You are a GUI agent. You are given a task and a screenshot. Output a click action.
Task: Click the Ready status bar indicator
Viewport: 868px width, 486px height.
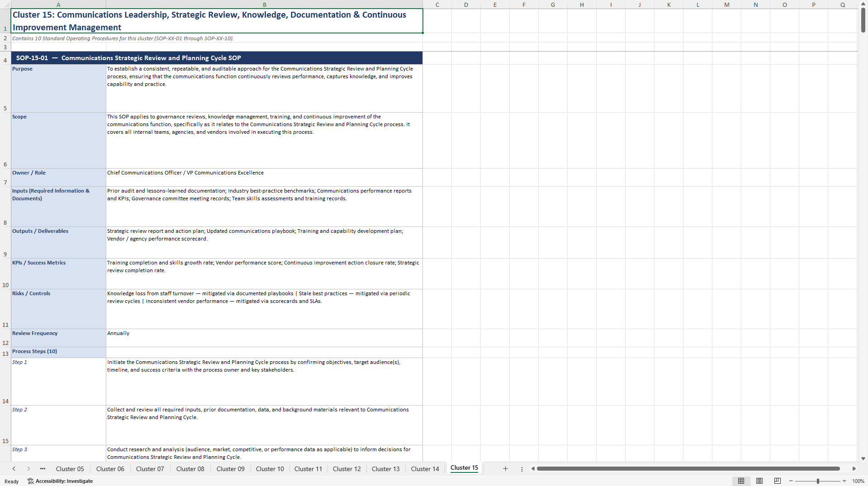(12, 481)
